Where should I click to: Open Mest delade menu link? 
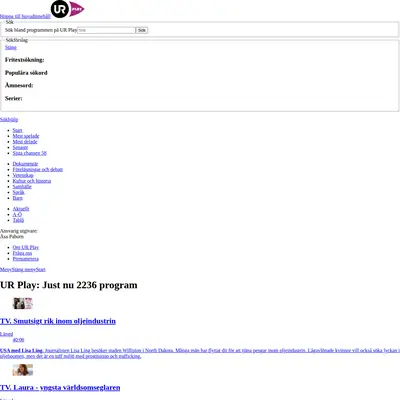pos(25,142)
